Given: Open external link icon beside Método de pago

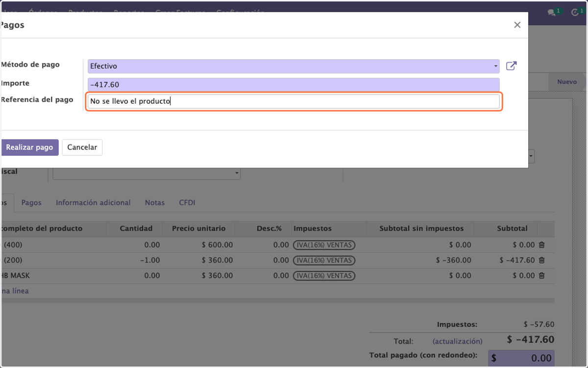Looking at the screenshot, I should (x=511, y=66).
